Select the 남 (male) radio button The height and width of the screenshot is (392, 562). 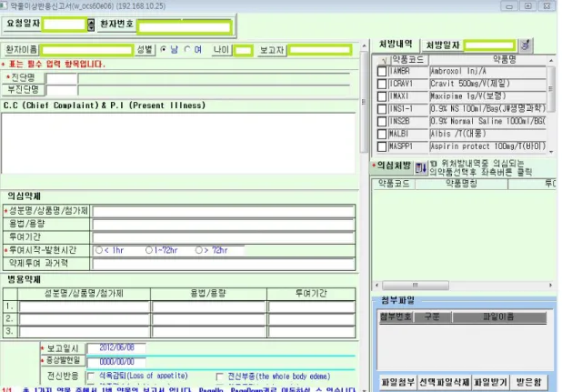(x=163, y=49)
